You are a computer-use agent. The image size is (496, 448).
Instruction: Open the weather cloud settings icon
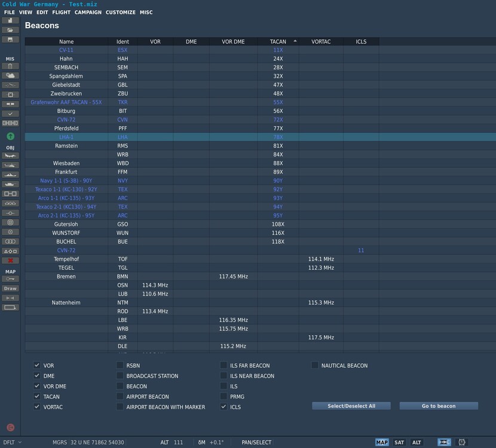click(x=10, y=75)
